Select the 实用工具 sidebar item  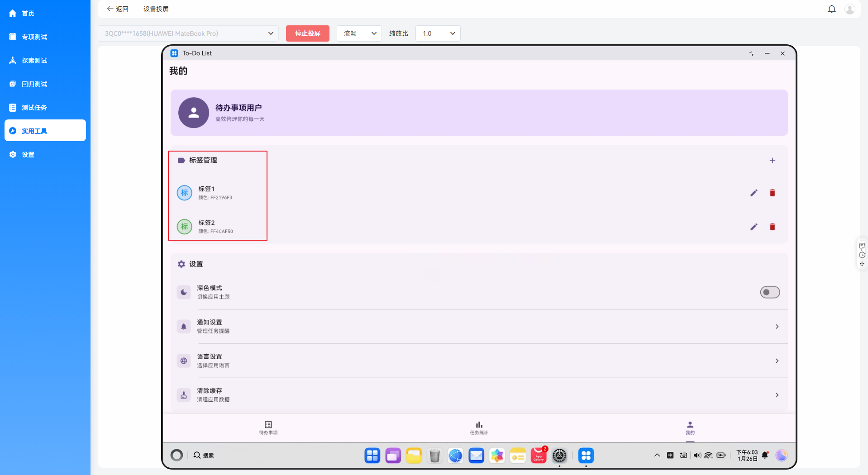tap(45, 131)
